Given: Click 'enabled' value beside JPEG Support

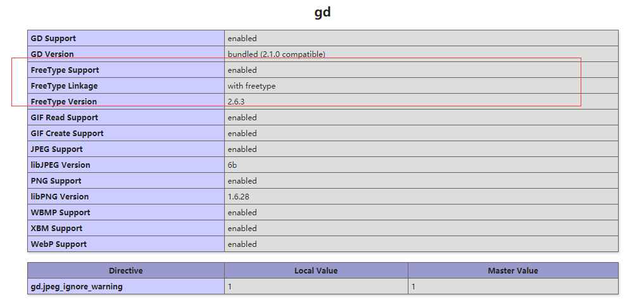Looking at the screenshot, I should click(x=242, y=149).
